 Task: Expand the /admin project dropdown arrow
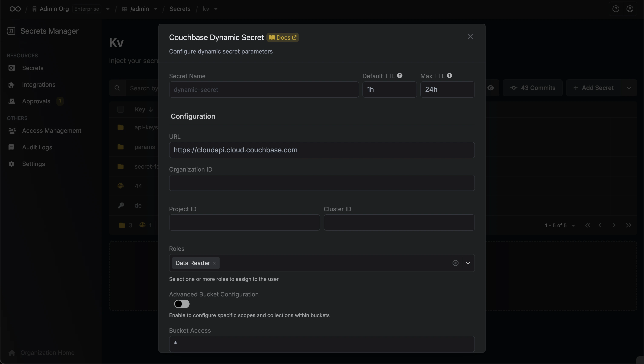(x=156, y=9)
